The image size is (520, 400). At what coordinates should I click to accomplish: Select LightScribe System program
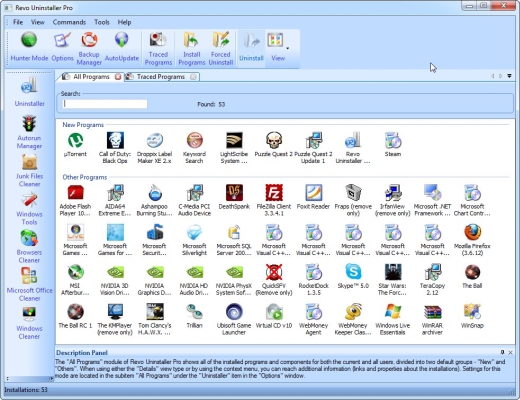pyautogui.click(x=234, y=147)
